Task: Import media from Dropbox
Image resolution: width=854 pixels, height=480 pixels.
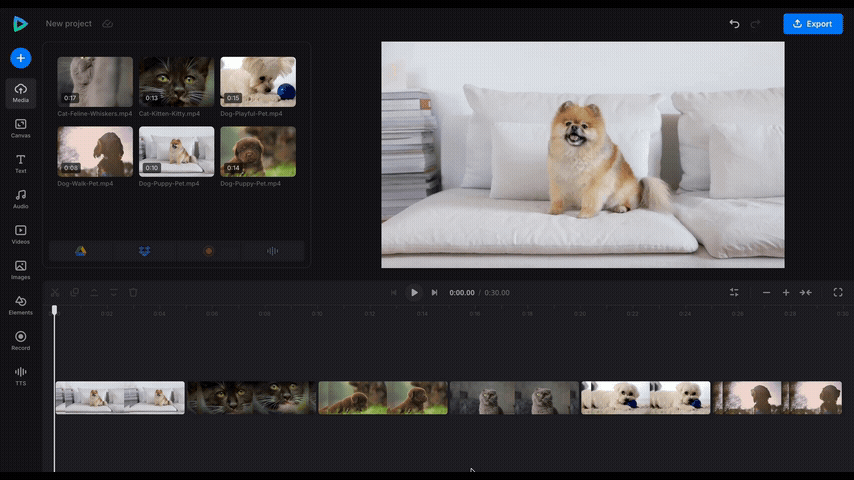Action: (144, 251)
